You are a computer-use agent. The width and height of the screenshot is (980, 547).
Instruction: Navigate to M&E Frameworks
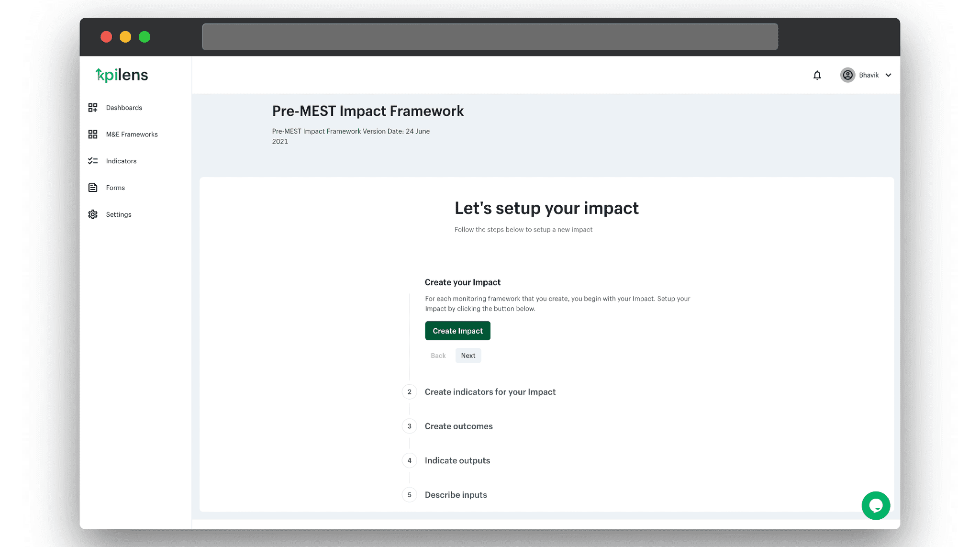tap(132, 133)
